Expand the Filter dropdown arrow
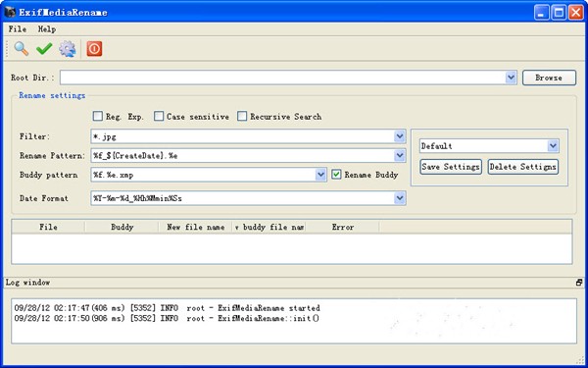This screenshot has height=368, width=588. pyautogui.click(x=400, y=136)
